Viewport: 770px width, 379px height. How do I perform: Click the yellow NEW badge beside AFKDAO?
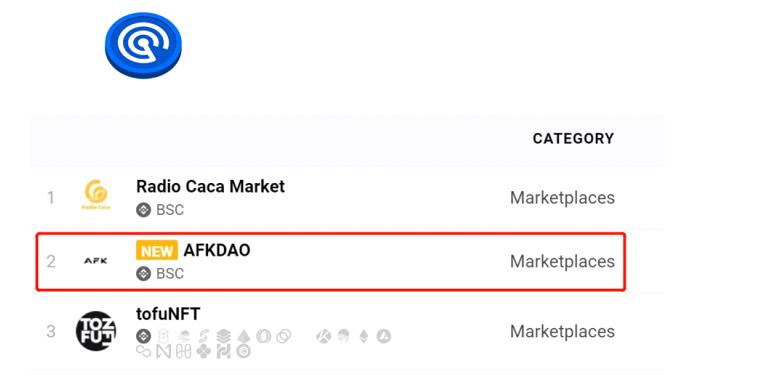click(x=157, y=250)
